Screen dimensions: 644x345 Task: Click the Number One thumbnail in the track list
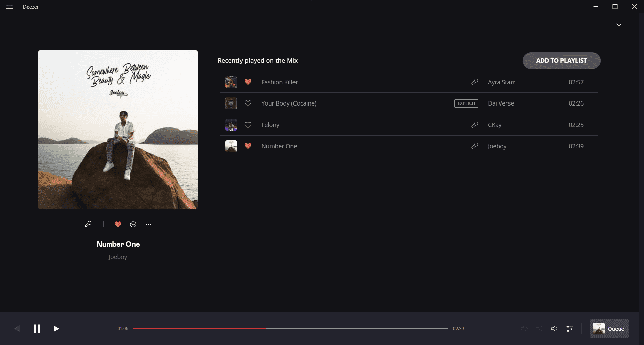pyautogui.click(x=231, y=146)
